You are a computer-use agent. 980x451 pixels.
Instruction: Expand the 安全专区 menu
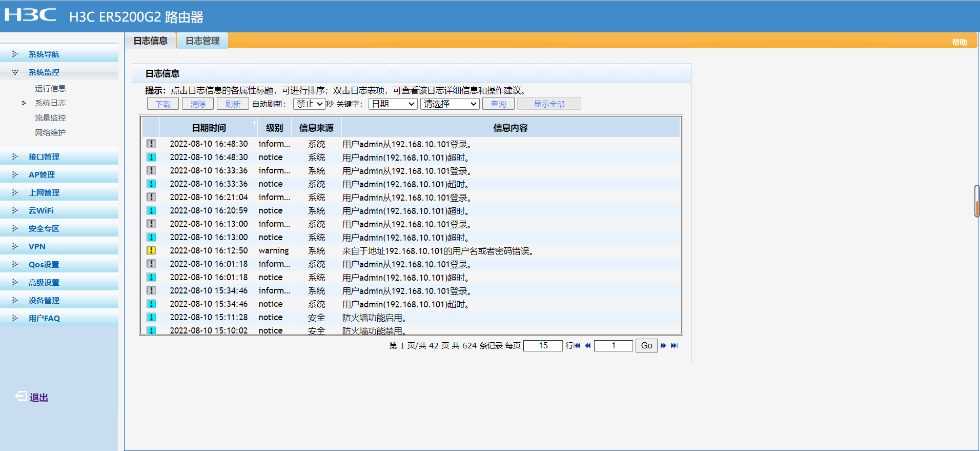[44, 229]
